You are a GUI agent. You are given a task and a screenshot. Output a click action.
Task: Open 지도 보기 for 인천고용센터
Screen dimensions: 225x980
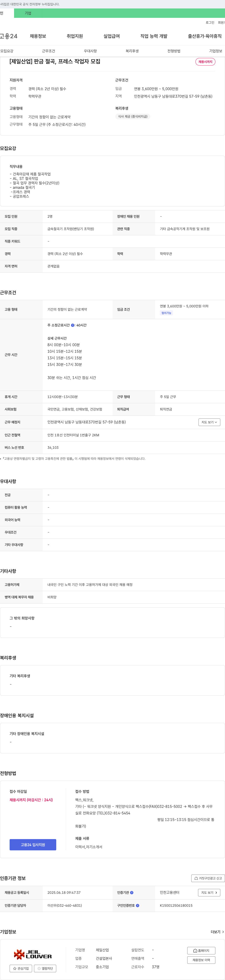click(x=209, y=892)
